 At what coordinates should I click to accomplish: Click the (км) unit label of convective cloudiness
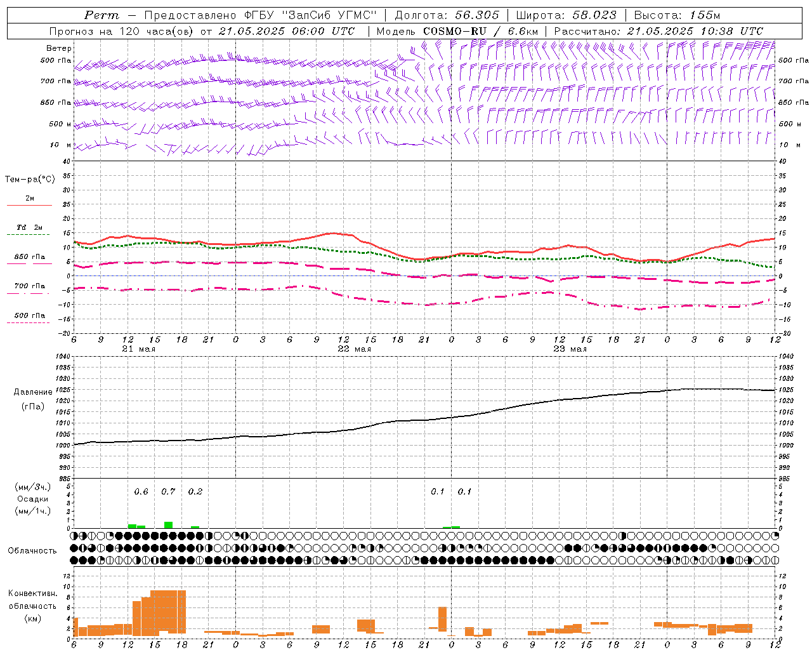(x=32, y=618)
